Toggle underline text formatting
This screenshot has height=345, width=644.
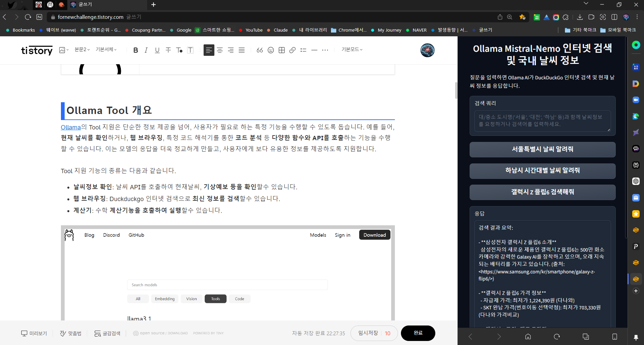(157, 50)
